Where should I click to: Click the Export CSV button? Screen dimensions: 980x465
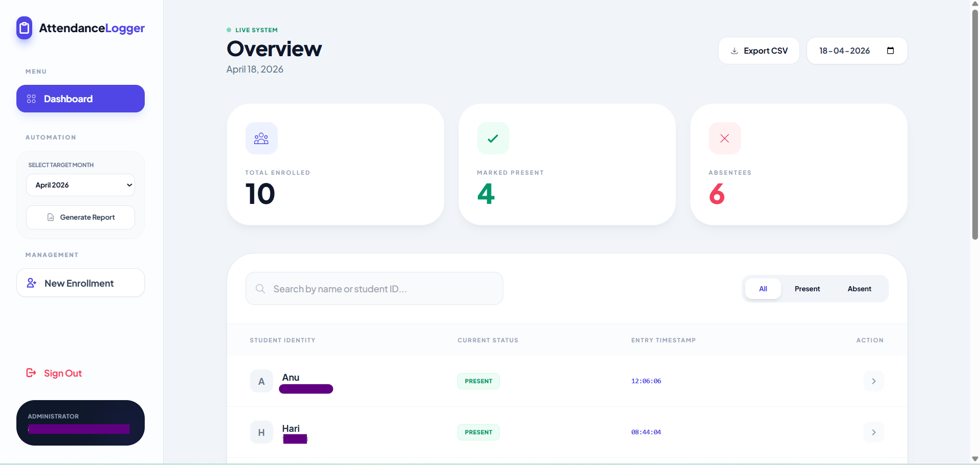[759, 50]
